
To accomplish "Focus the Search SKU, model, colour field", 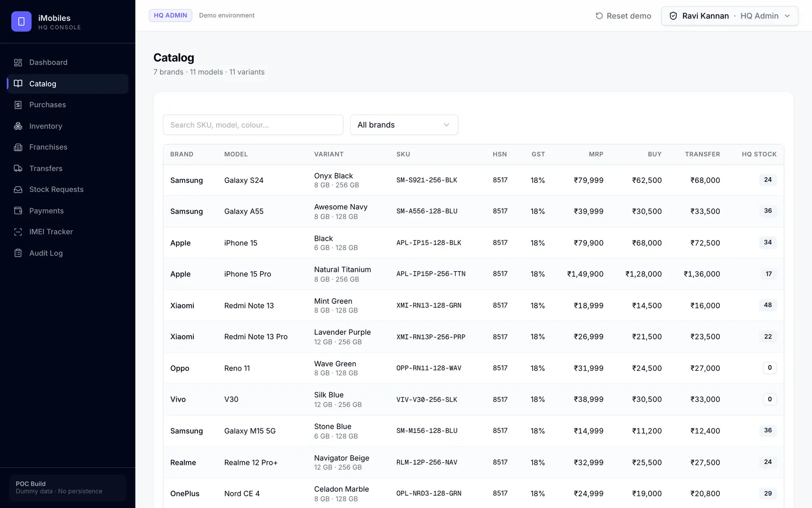I will [x=253, y=125].
